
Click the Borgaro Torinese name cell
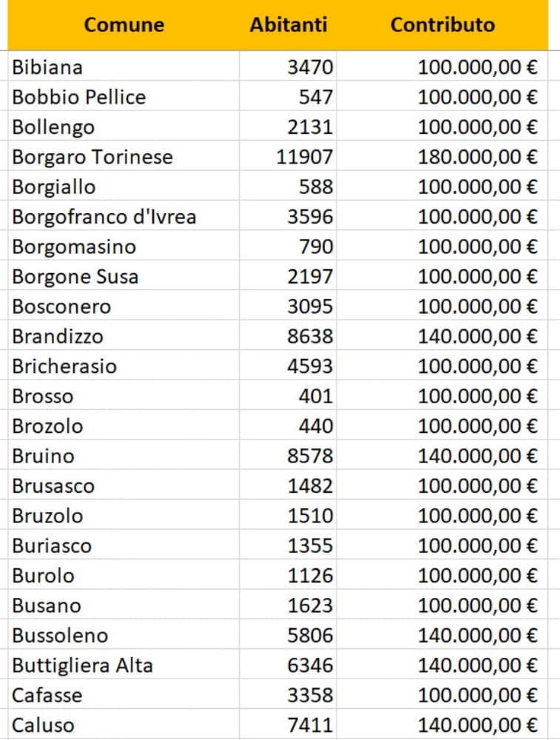pos(92,157)
